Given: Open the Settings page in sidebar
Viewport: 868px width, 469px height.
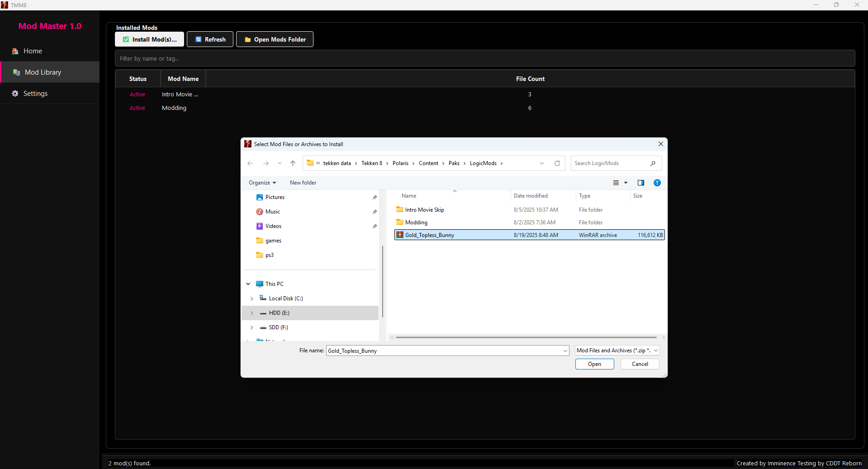Looking at the screenshot, I should 35,94.
